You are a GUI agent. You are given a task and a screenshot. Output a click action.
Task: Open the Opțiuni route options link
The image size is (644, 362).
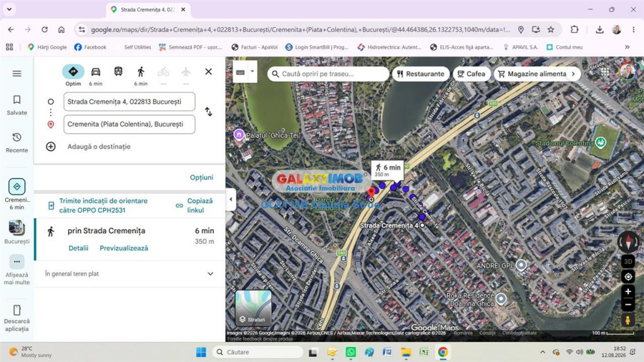[x=201, y=177]
